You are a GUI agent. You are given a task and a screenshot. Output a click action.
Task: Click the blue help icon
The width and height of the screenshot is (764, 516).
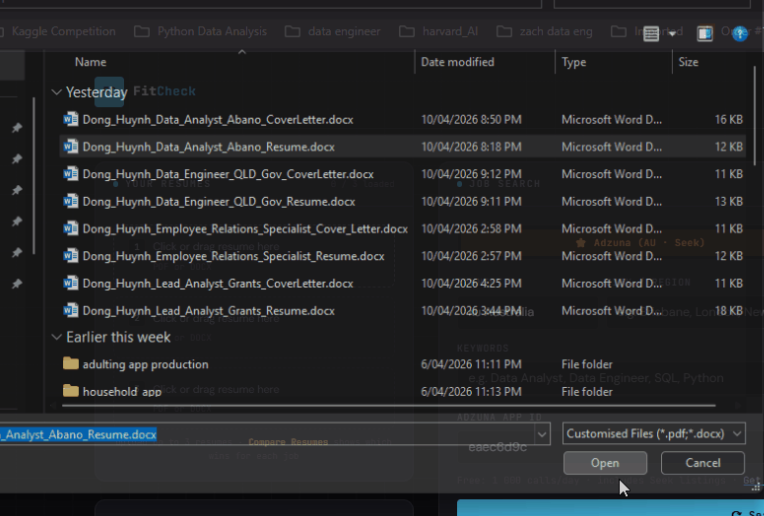[x=740, y=33]
